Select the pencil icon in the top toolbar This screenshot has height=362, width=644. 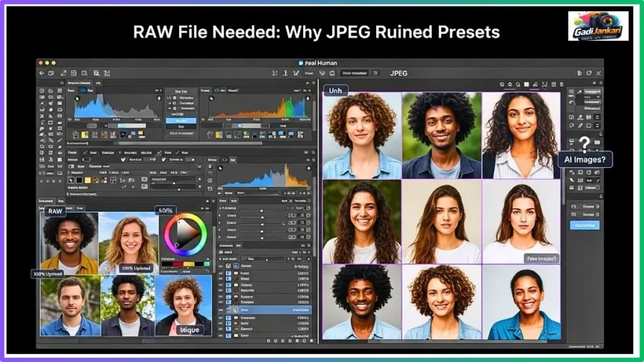pos(64,73)
